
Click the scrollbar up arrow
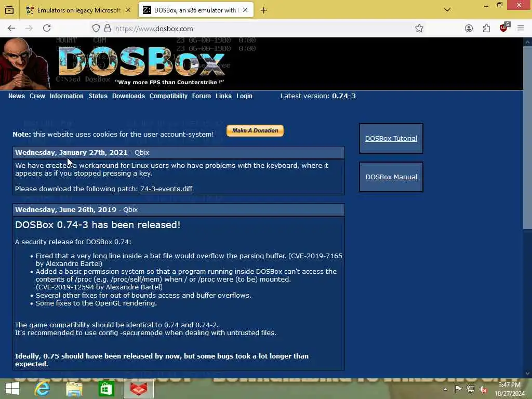[527, 42]
